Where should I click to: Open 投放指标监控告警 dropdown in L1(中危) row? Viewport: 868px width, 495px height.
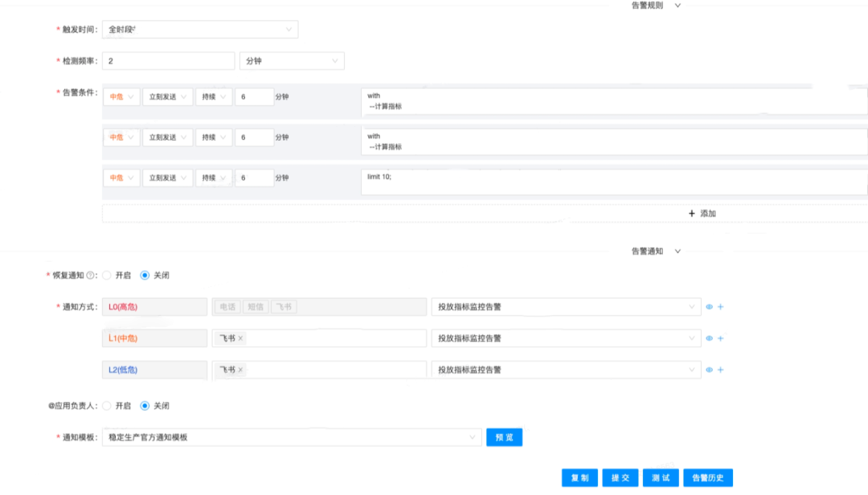click(565, 338)
